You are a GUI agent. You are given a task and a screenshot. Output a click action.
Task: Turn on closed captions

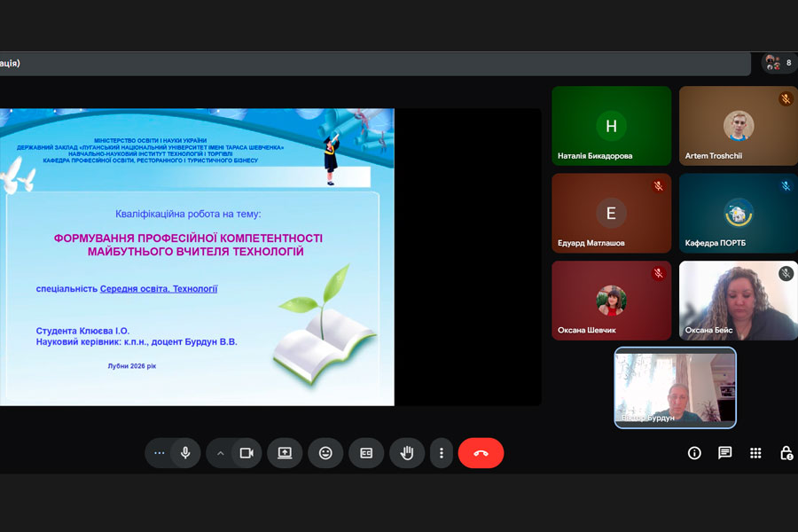point(366,452)
